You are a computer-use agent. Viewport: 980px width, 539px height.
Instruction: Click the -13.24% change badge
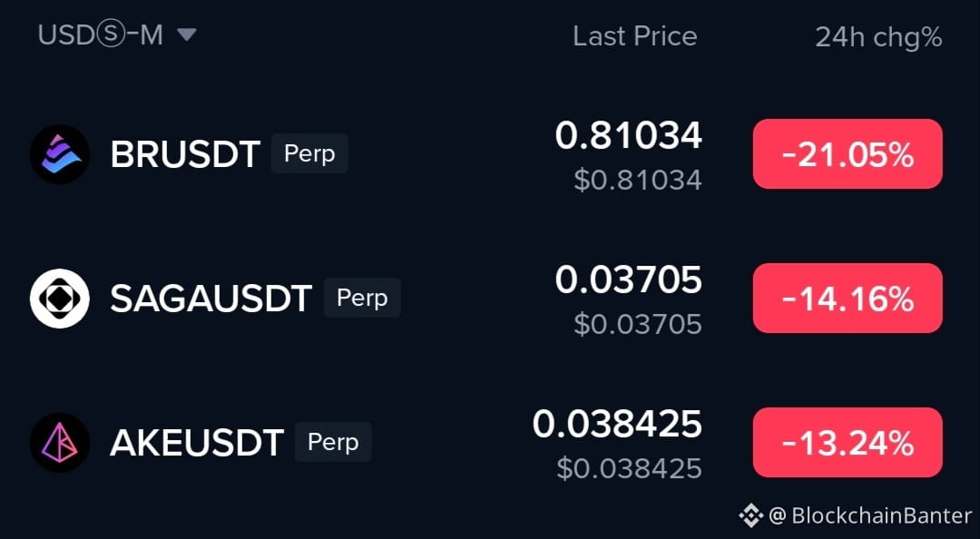pos(848,443)
